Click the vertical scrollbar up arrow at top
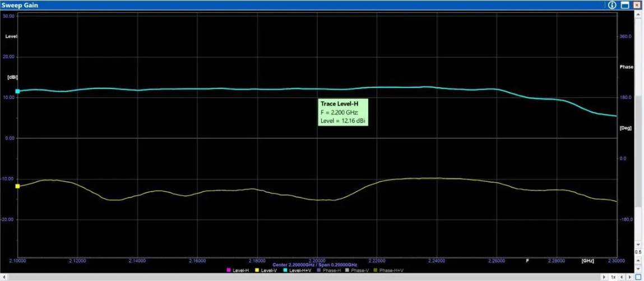The image size is (644, 281). (638, 15)
